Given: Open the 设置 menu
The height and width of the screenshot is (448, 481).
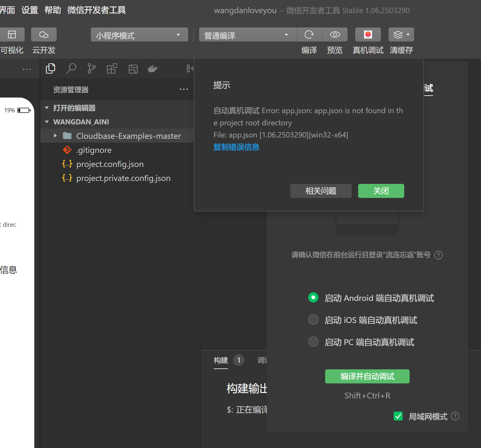Looking at the screenshot, I should [30, 10].
